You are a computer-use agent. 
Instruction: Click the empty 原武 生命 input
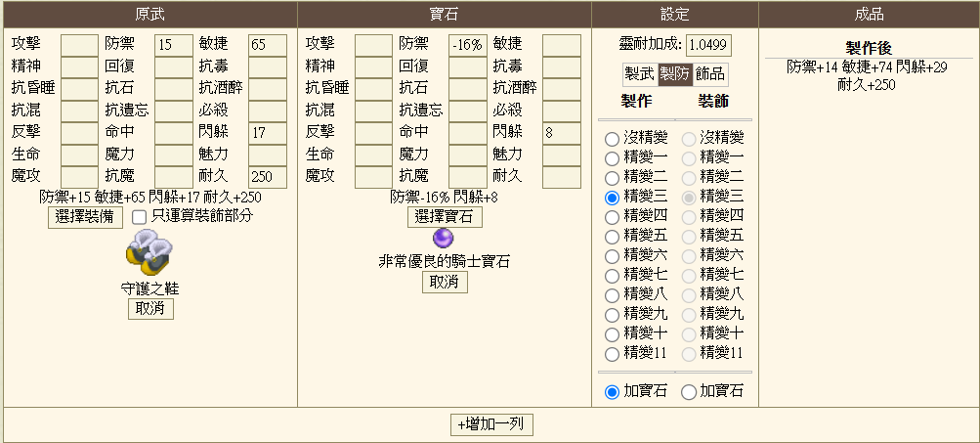79,155
